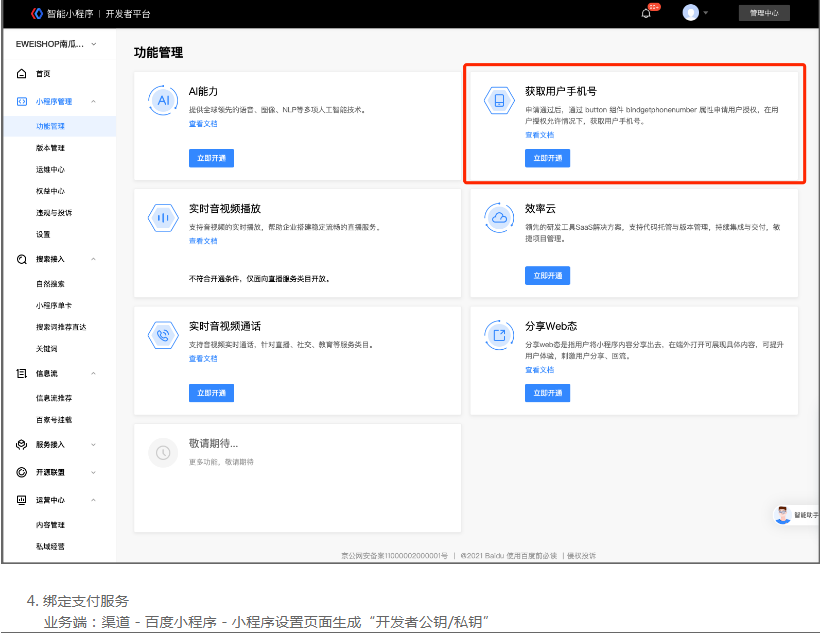Open 查看文档 link under AI能力
This screenshot has width=822, height=633.
coord(203,124)
